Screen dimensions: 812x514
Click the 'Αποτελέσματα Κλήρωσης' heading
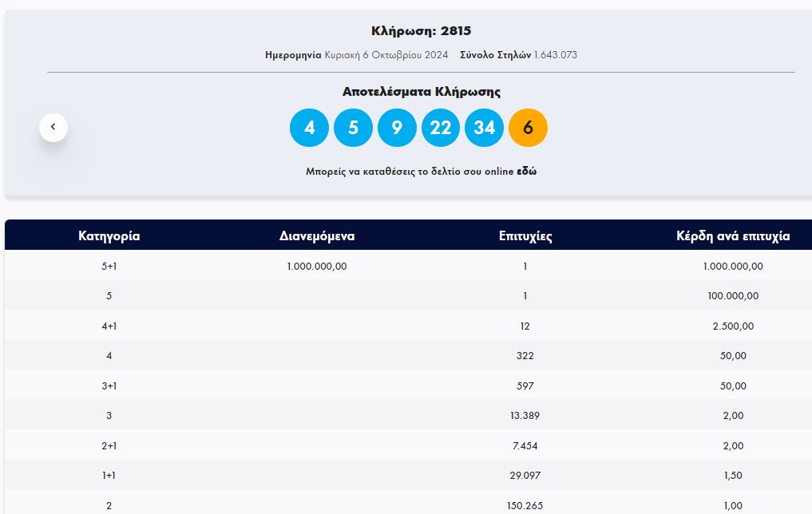422,92
